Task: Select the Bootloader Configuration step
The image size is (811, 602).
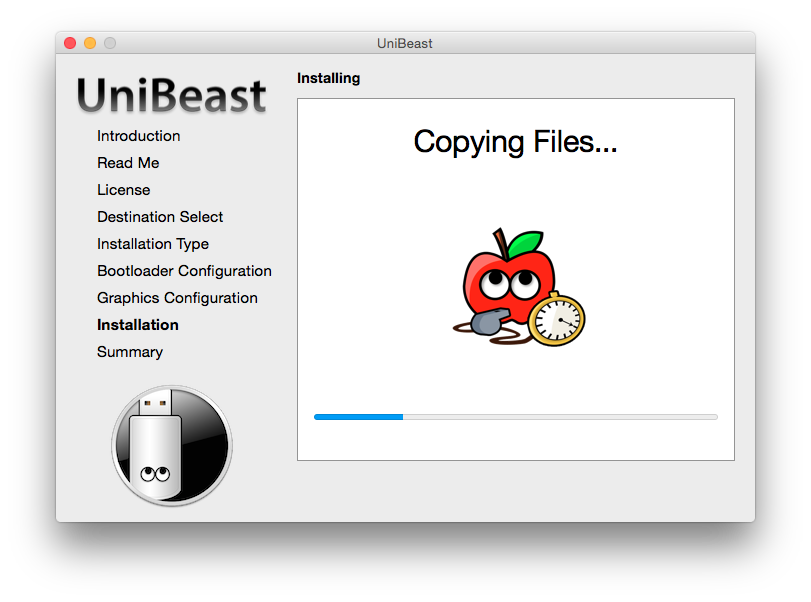Action: [x=184, y=270]
